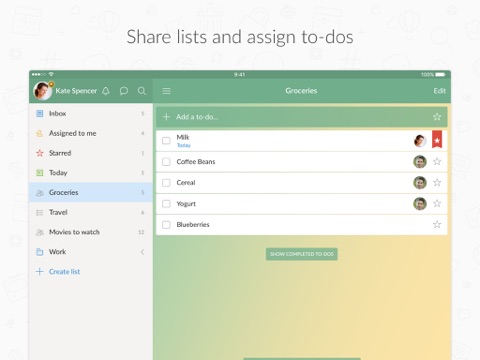Mark Yogurt as completed
The height and width of the screenshot is (360, 480).
pos(166,204)
